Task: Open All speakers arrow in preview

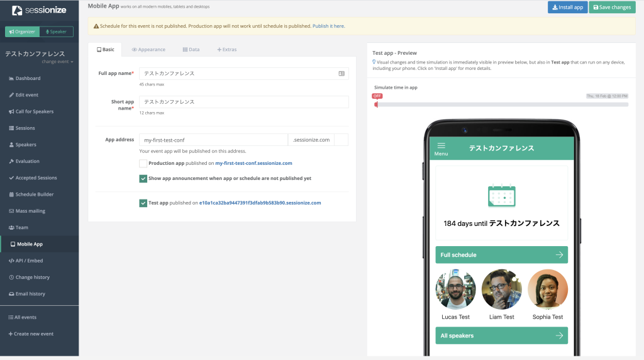Action: tap(559, 335)
